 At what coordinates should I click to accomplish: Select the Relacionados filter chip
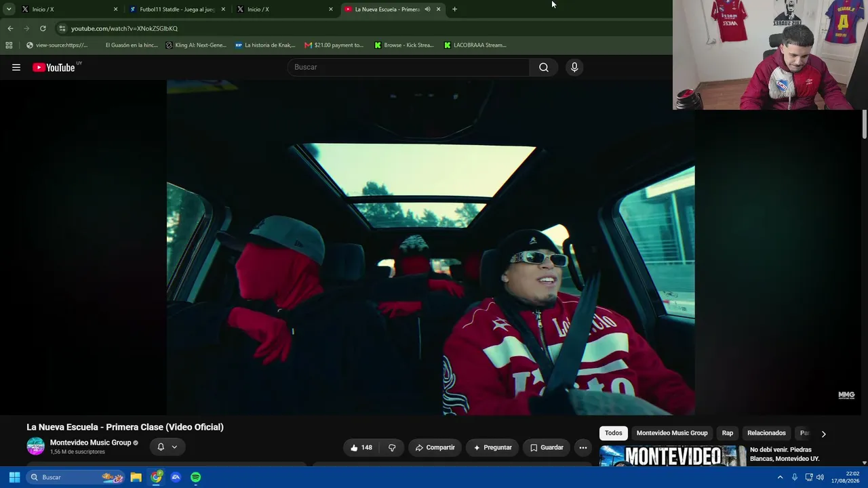[x=766, y=433]
